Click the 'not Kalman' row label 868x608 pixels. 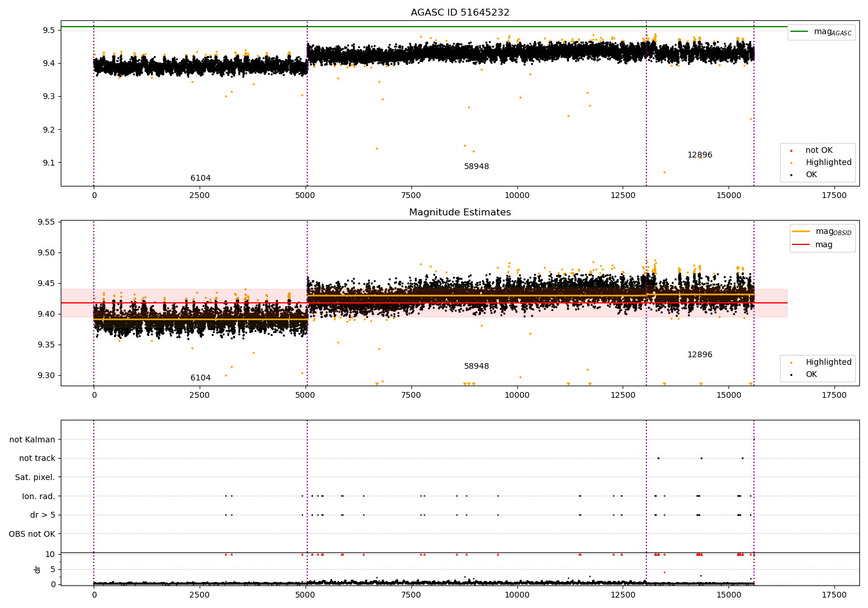point(32,439)
